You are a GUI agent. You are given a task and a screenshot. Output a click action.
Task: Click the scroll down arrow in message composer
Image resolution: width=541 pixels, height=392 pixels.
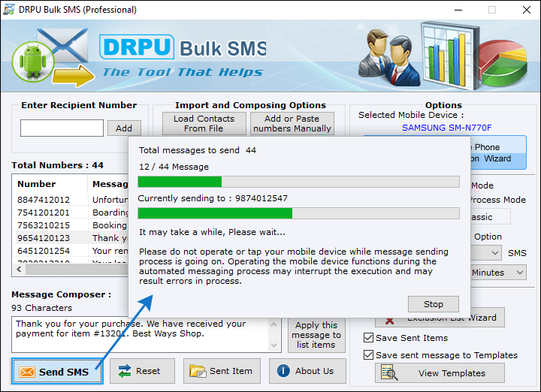[274, 345]
